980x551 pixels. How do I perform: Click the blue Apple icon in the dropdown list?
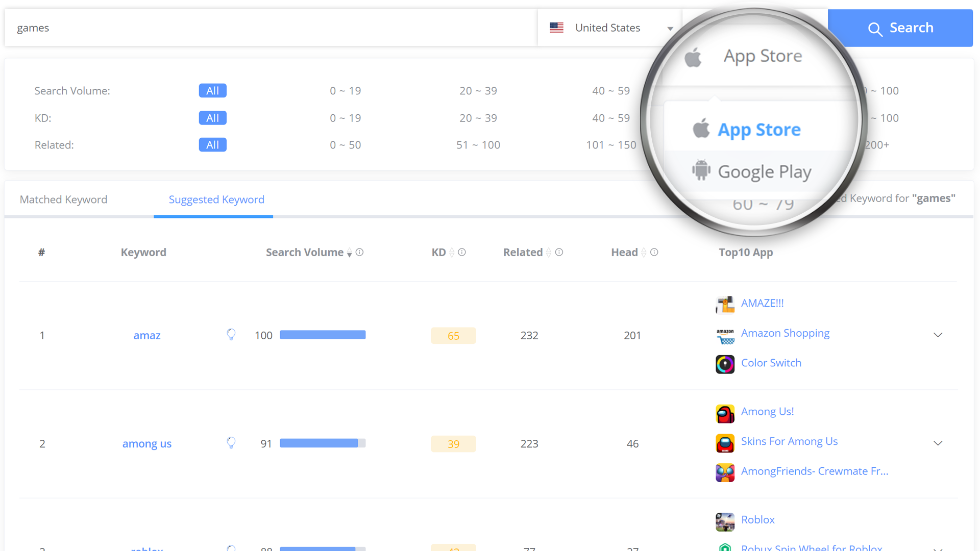point(701,128)
